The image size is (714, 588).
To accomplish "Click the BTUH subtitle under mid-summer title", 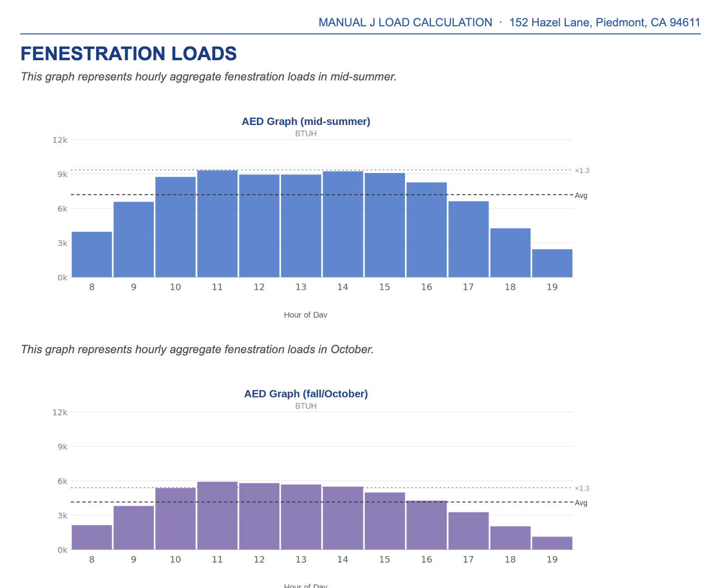I will click(x=306, y=134).
